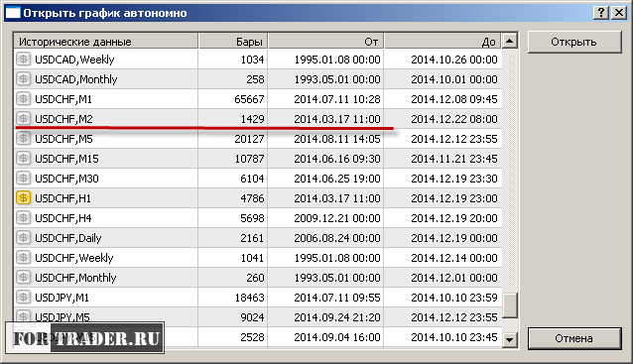Click the USDCHF,M5 row icon

pyautogui.click(x=24, y=139)
